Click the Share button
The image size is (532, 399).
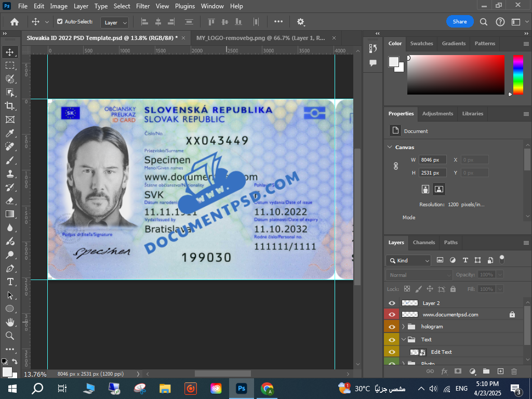tap(460, 22)
